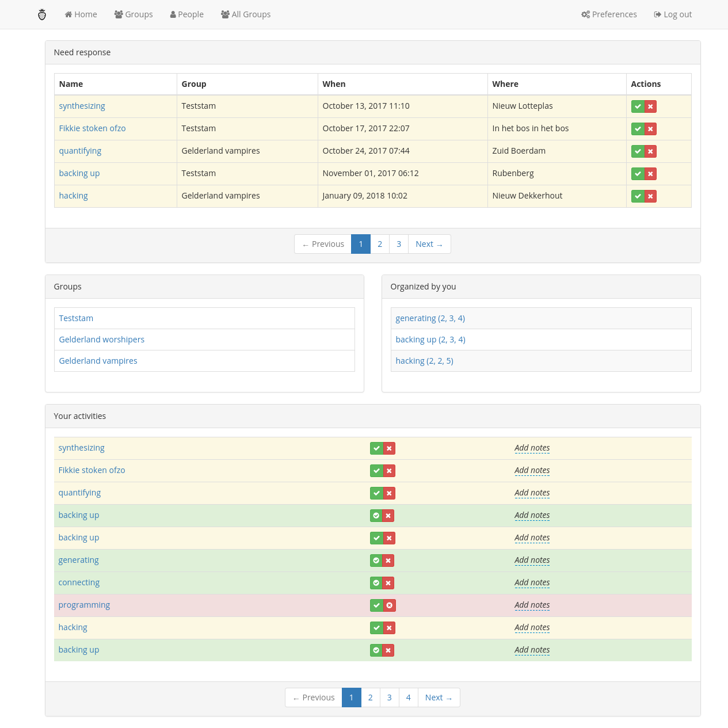
Task: Accept the synthesizing invite in Need response
Action: tap(638, 106)
